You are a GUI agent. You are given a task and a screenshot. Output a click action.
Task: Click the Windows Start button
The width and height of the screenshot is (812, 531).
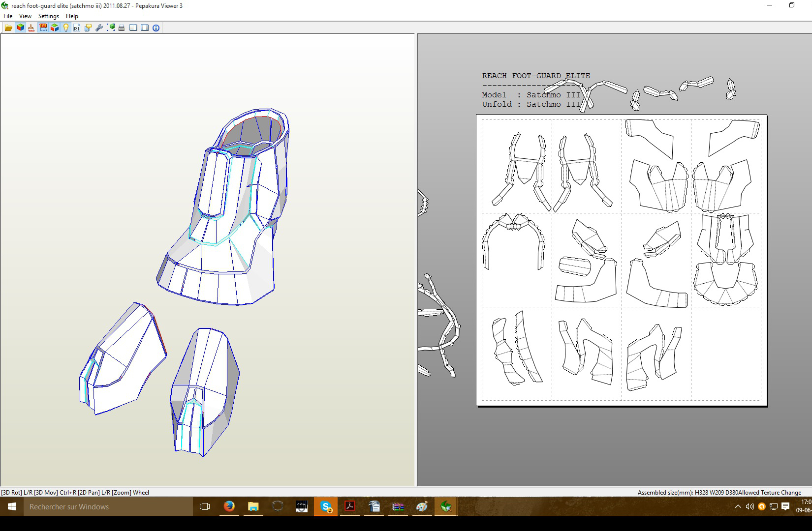(12, 506)
